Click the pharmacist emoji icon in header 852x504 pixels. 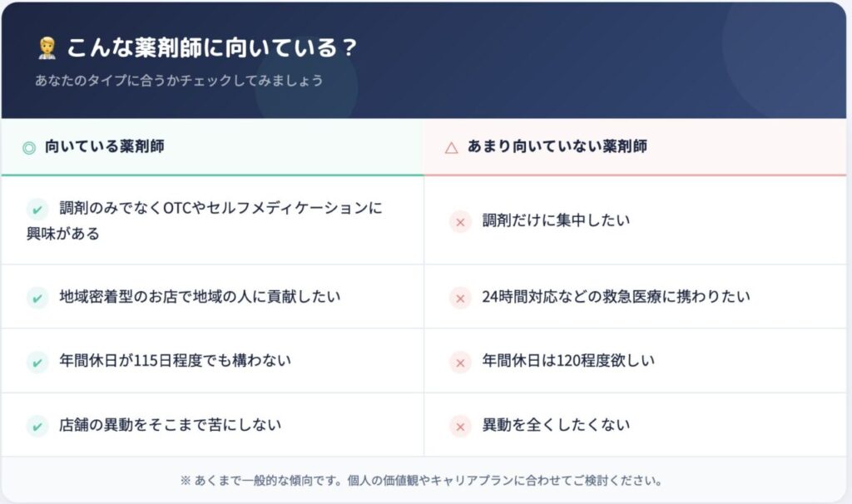pyautogui.click(x=47, y=48)
